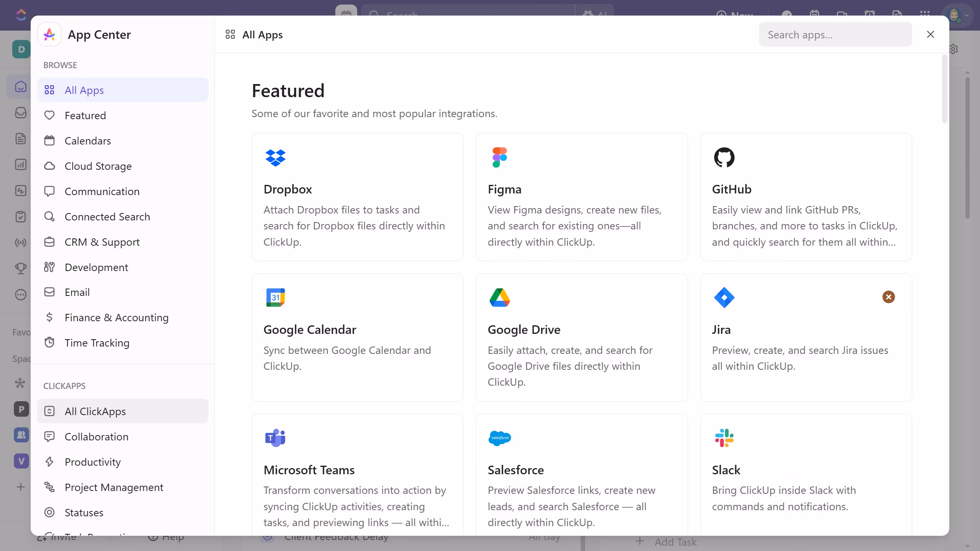
Task: Open Project Management ClickApps category
Action: click(122, 487)
